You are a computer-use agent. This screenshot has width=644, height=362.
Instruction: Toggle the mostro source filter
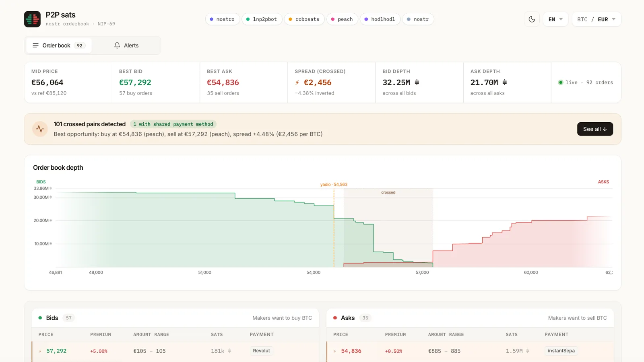pos(223,19)
